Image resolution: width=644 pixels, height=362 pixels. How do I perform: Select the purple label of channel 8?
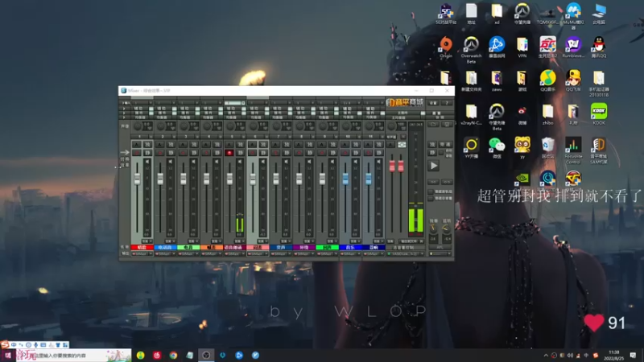[303, 248]
